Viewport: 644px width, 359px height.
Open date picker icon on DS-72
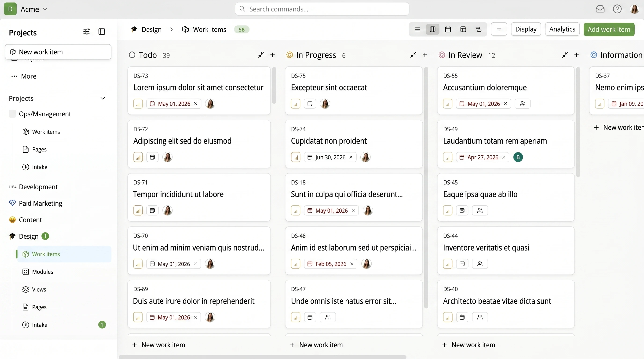click(x=152, y=157)
